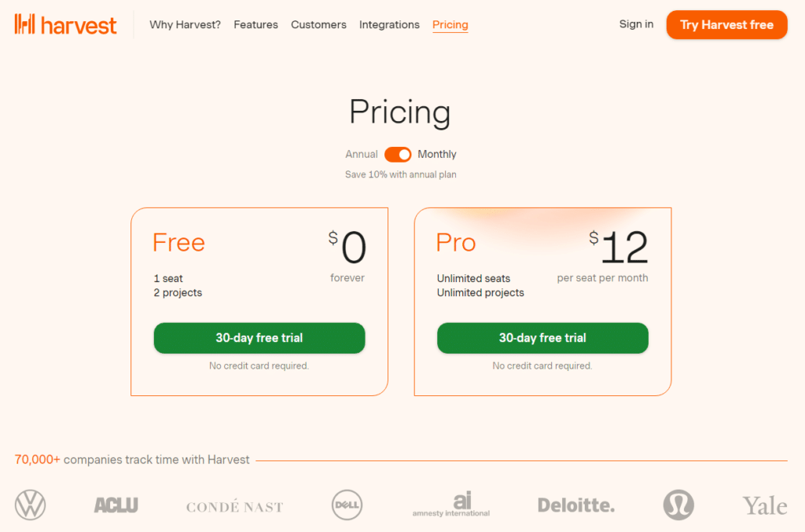Select the Condé Nast logo

(233, 505)
